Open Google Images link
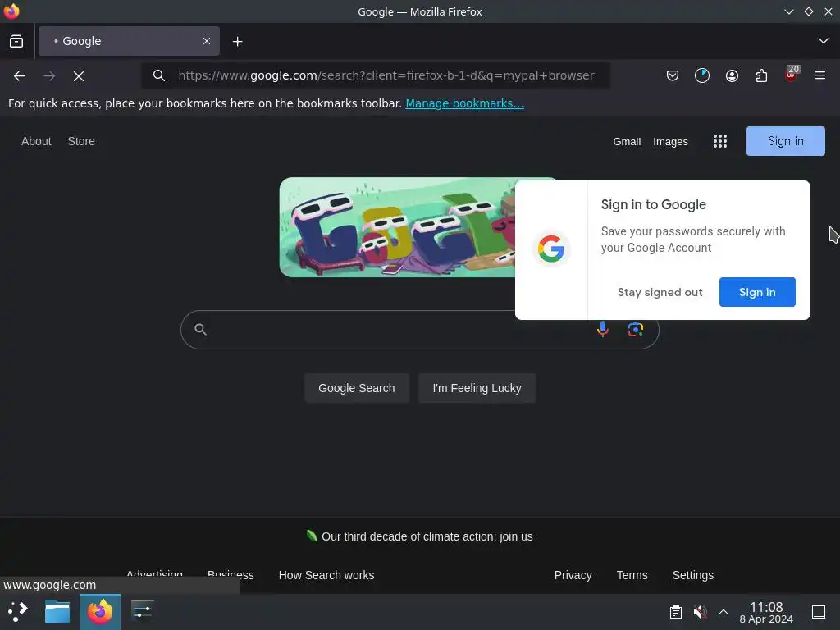Image resolution: width=840 pixels, height=630 pixels. [x=670, y=141]
